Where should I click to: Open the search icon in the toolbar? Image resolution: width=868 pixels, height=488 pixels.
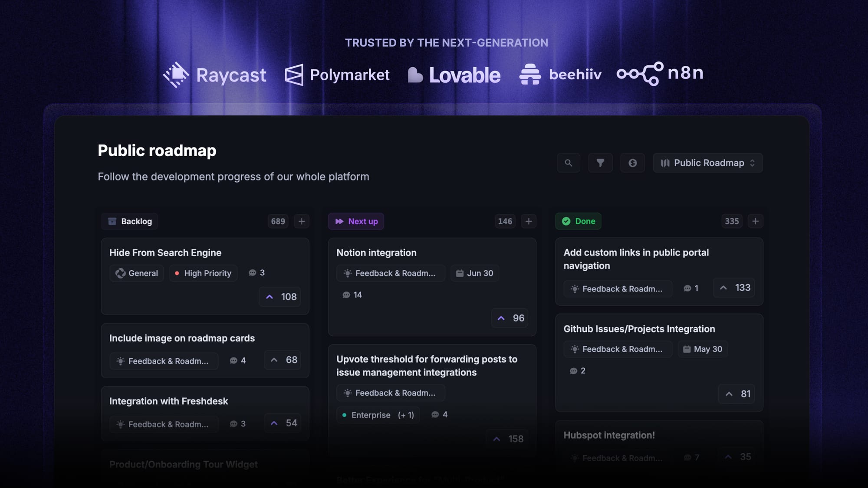point(569,163)
